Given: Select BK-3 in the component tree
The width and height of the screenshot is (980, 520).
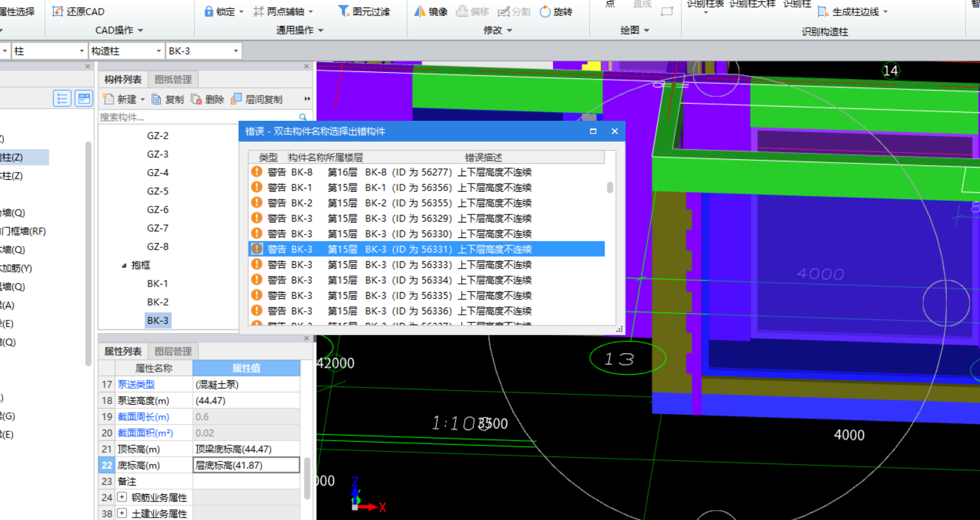Looking at the screenshot, I should (x=158, y=320).
